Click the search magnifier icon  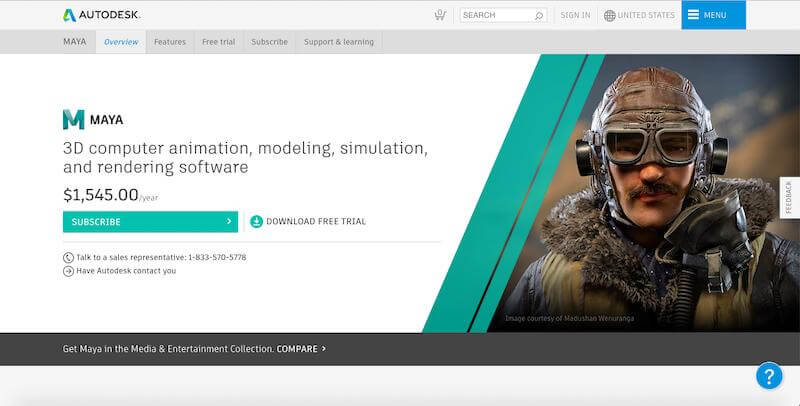(539, 16)
